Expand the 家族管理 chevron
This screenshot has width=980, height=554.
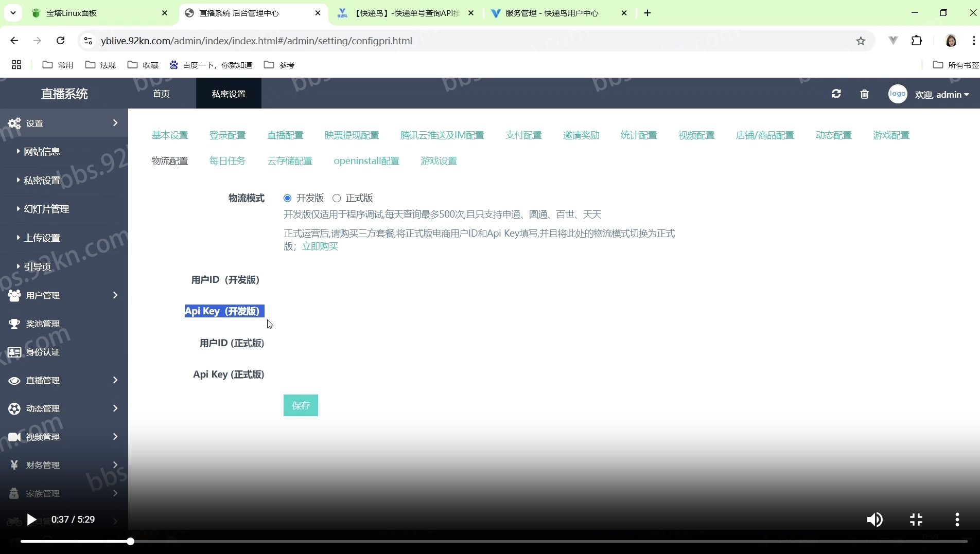click(x=115, y=493)
